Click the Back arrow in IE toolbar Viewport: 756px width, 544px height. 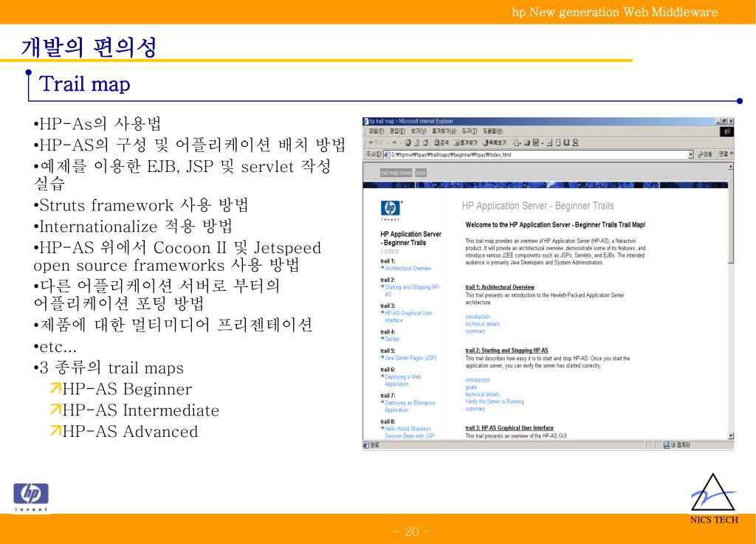pos(376,142)
